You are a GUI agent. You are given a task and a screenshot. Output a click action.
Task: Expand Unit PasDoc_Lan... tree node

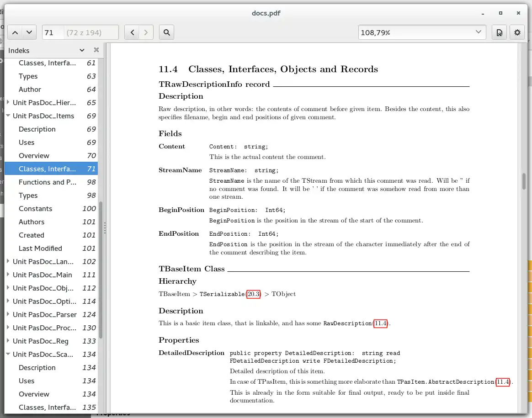[x=8, y=261]
